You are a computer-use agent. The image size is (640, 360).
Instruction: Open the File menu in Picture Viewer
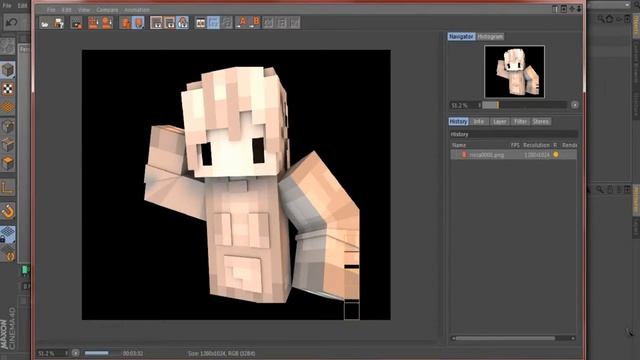pos(51,9)
